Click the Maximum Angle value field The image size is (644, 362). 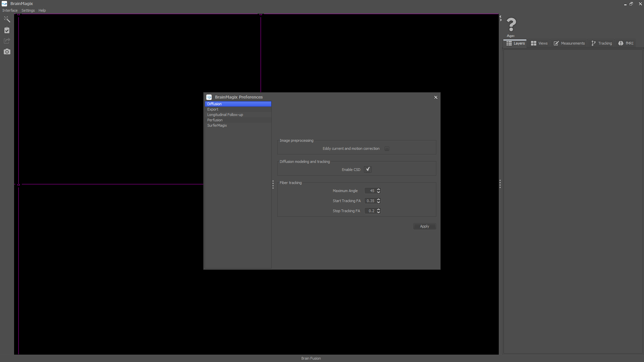pyautogui.click(x=370, y=191)
